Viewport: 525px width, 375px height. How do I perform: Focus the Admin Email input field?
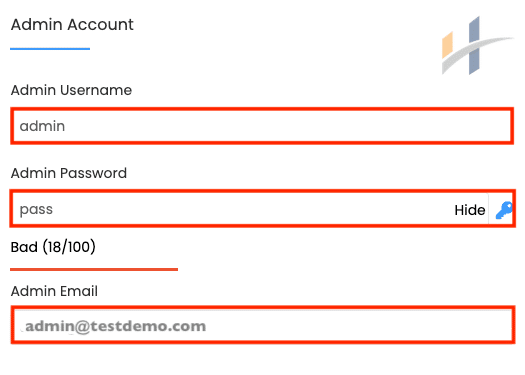[x=263, y=325]
